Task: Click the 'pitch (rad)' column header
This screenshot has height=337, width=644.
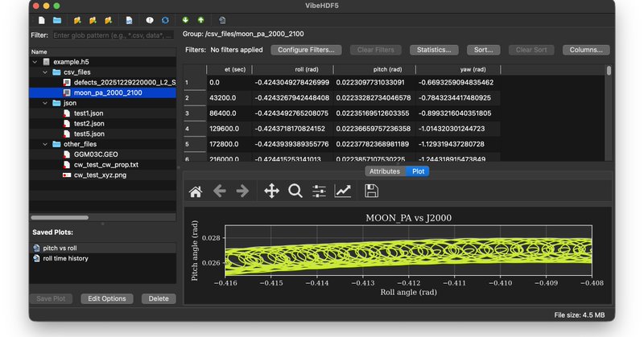Action: [x=374, y=69]
